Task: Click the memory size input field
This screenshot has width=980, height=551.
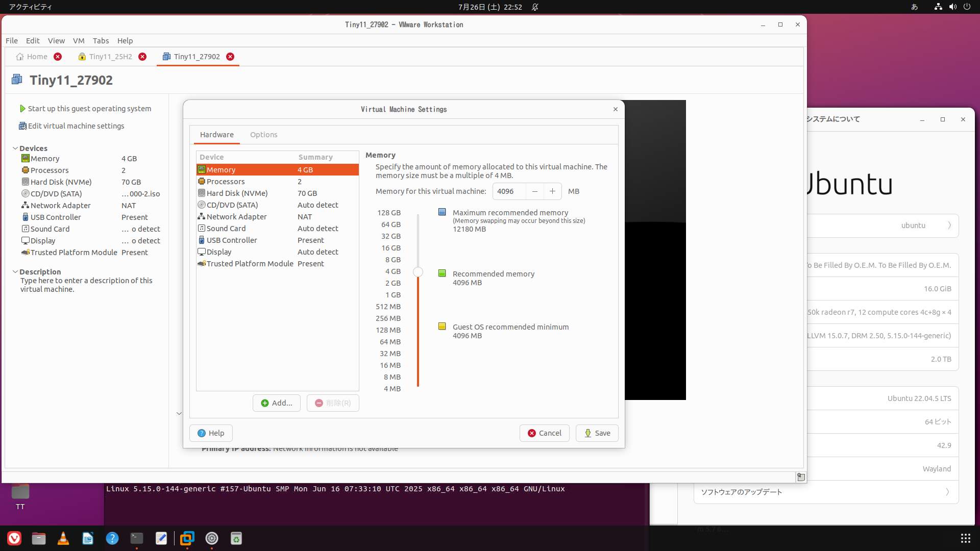Action: coord(509,191)
